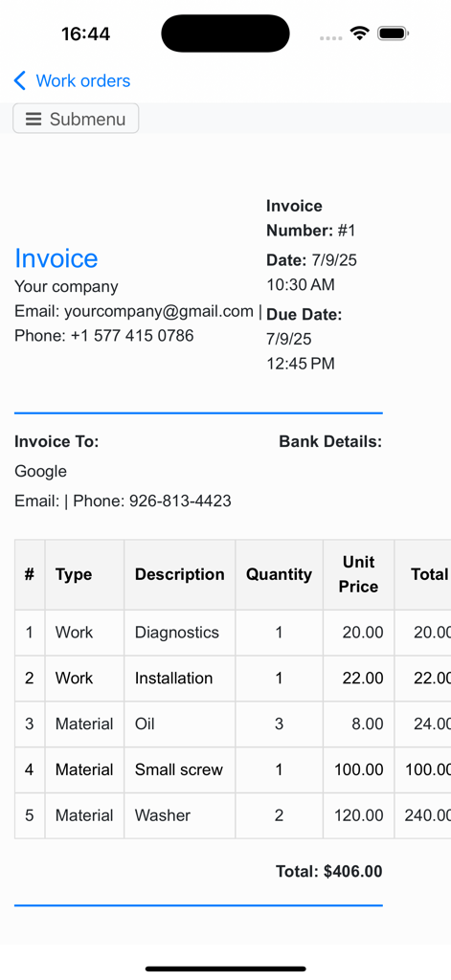Tap the iOS home indicator bar
Image resolution: width=451 pixels, height=980 pixels.
[x=226, y=969]
